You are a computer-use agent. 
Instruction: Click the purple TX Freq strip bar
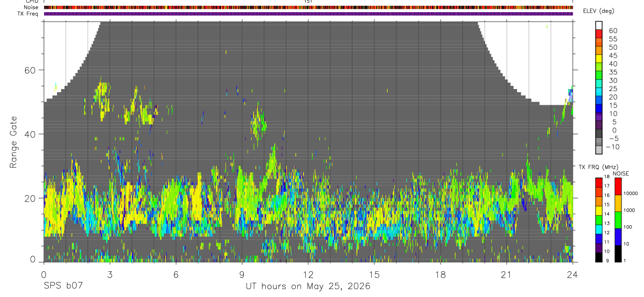(308, 14)
